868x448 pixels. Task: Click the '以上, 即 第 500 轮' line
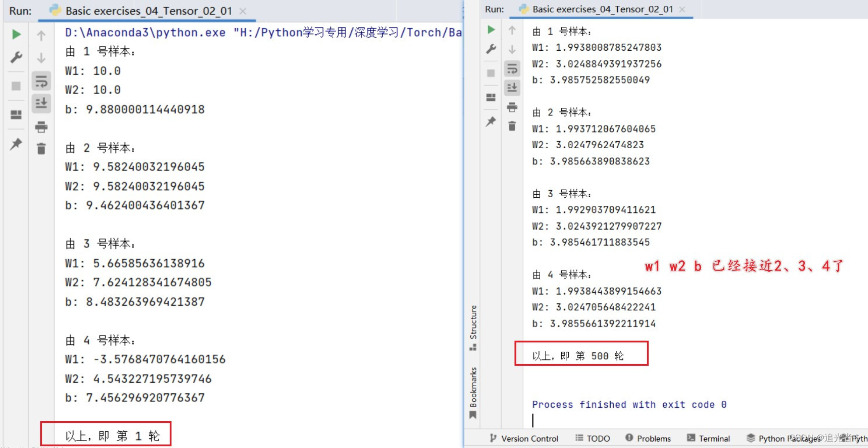pyautogui.click(x=578, y=356)
